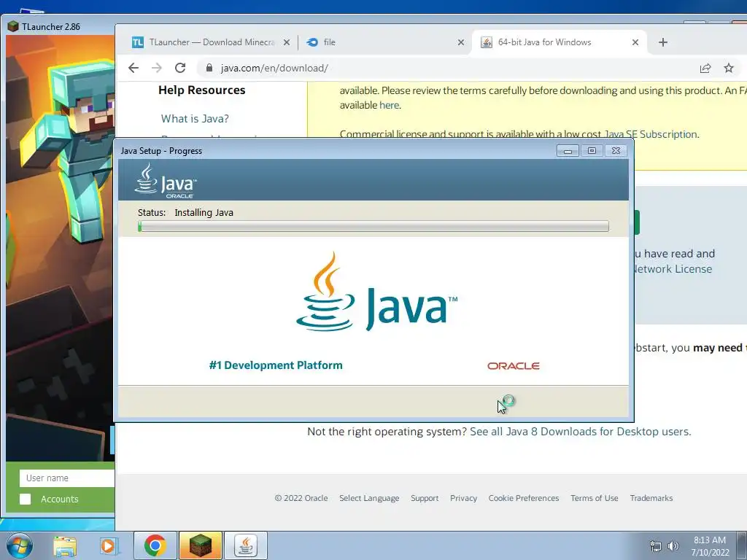The image size is (747, 560).
Task: Reload the java.com page
Action: 180,68
